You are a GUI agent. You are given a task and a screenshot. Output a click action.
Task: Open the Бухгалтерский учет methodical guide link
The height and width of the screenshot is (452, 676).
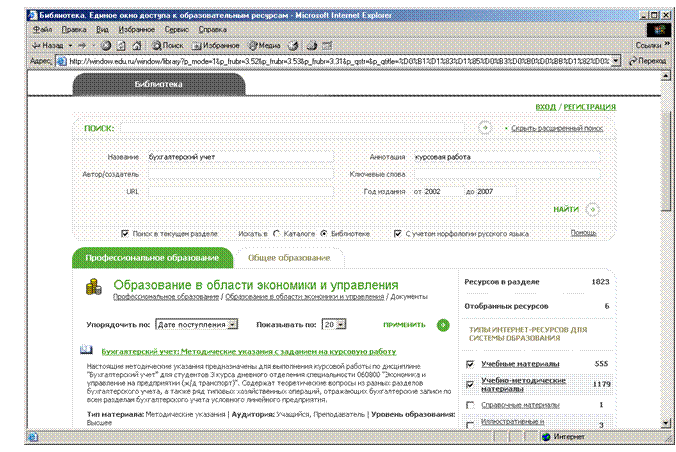click(x=249, y=352)
